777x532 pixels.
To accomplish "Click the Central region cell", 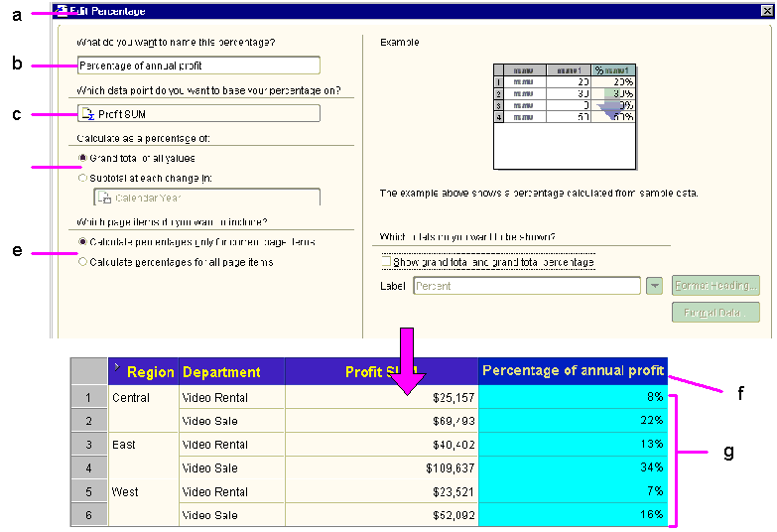I will point(143,409).
